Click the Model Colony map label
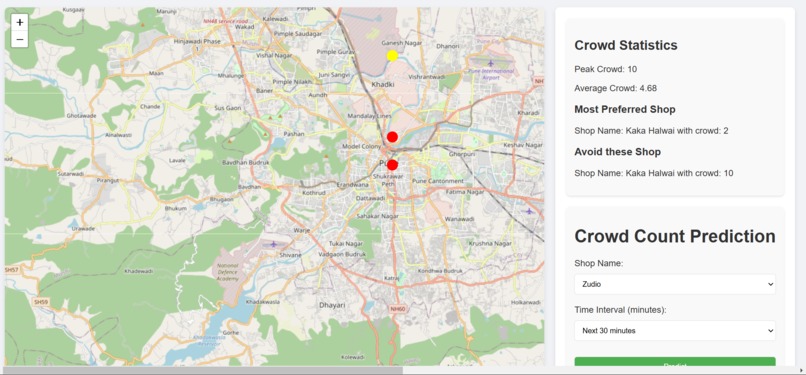Image resolution: width=806 pixels, height=375 pixels. 362,146
